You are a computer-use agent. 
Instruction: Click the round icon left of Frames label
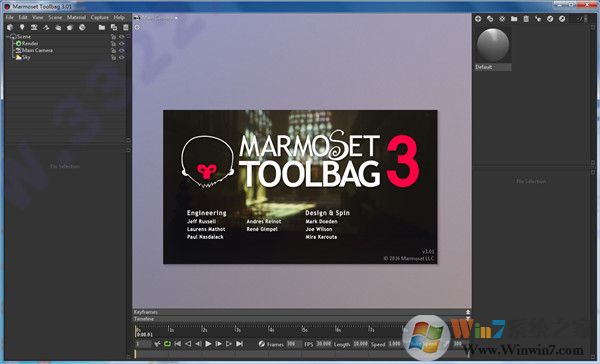click(261, 344)
